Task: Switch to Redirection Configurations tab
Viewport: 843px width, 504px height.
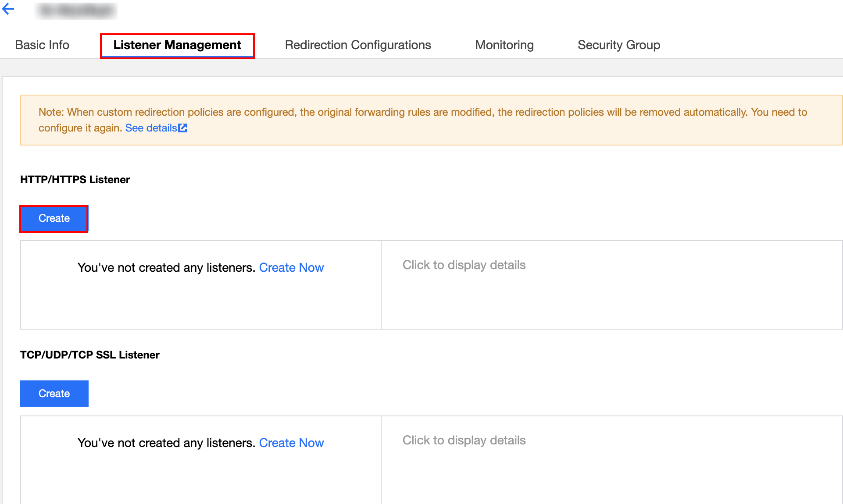Action: pos(358,45)
